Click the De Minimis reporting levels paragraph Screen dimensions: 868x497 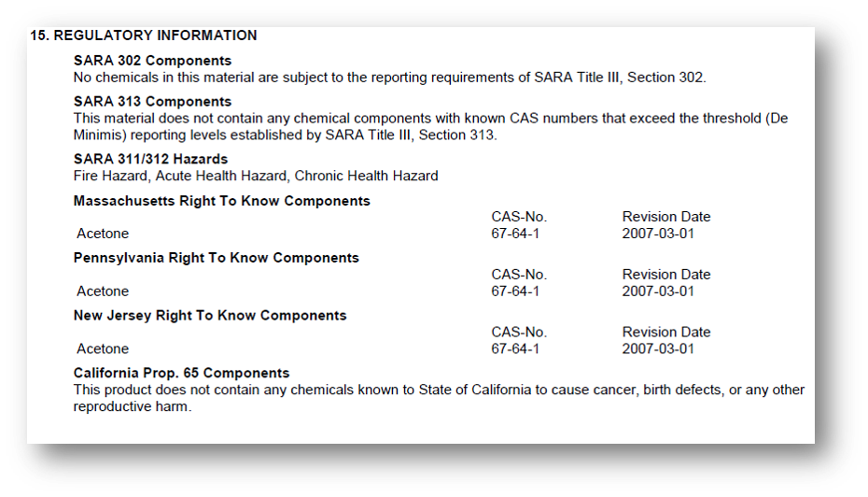429,126
